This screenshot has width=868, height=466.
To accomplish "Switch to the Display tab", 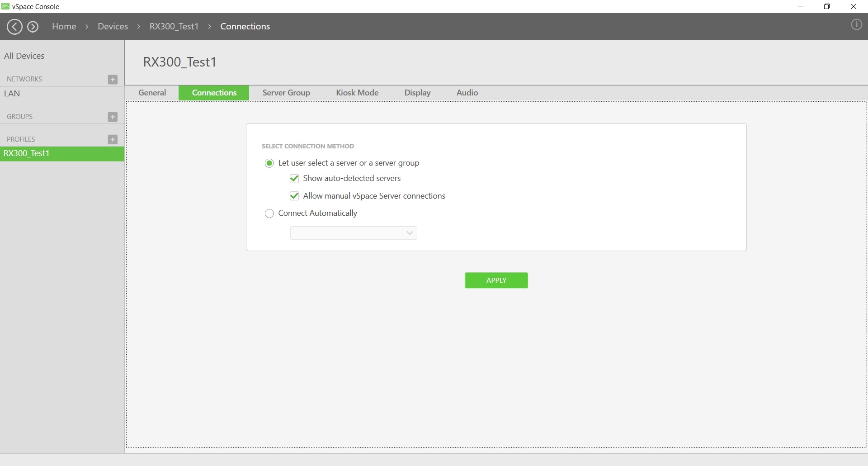I will 417,93.
